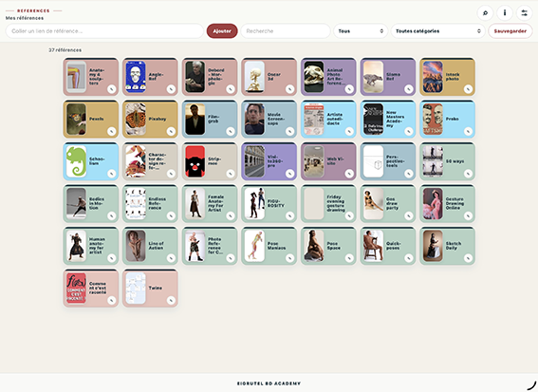The width and height of the screenshot is (538, 392).
Task: Focus the reference link paste field
Action: [104, 31]
